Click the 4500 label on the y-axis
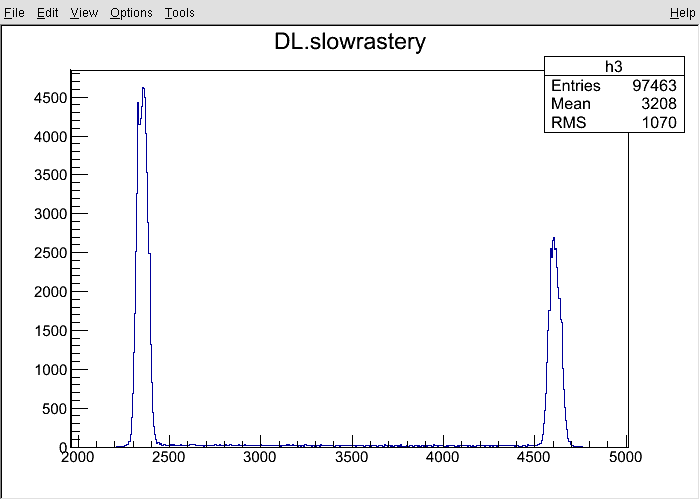 [x=50, y=98]
